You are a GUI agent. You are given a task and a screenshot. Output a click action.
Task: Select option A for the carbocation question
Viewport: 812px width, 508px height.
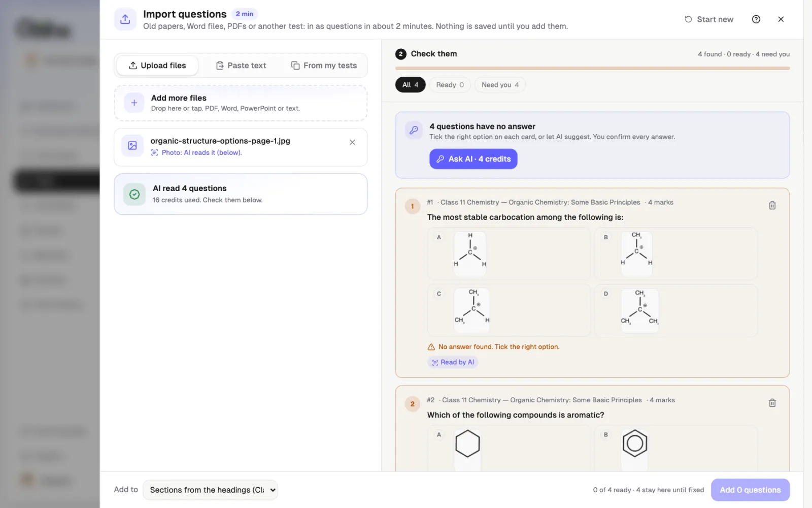click(x=509, y=253)
